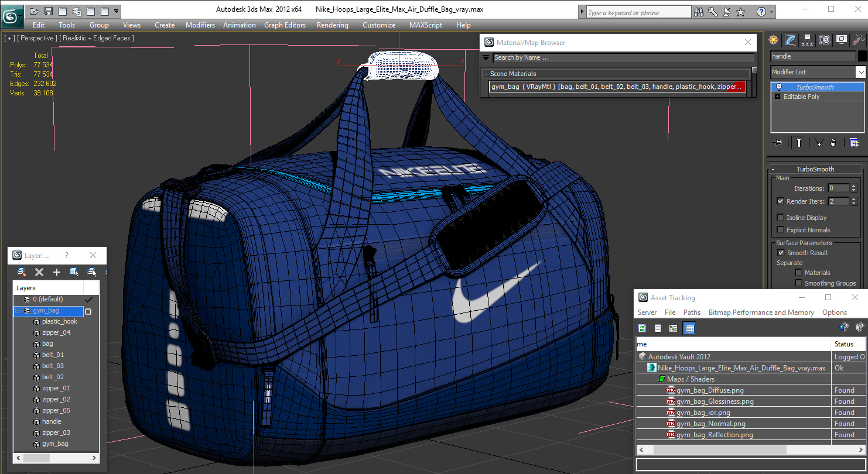Collapse gym_bag layer tree node
The width and height of the screenshot is (868, 474).
(x=18, y=311)
